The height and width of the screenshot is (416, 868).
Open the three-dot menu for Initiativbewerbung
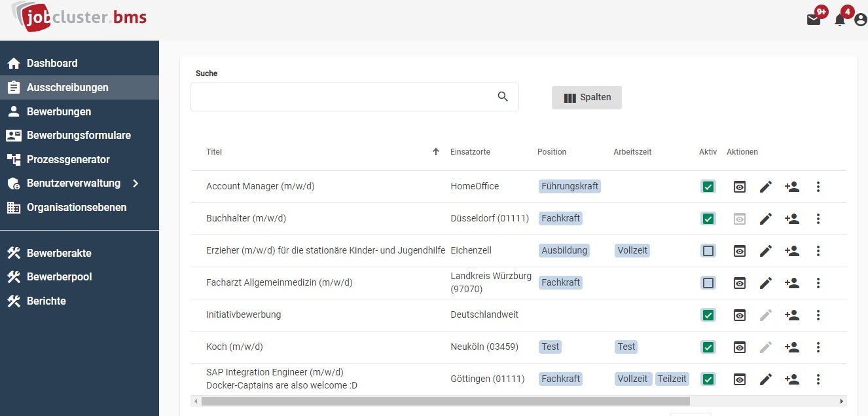818,315
